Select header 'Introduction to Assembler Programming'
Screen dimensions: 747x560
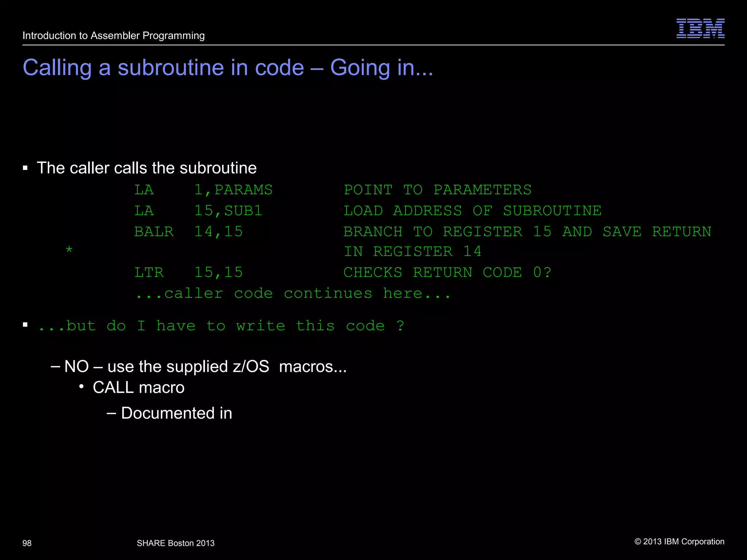[x=113, y=36]
